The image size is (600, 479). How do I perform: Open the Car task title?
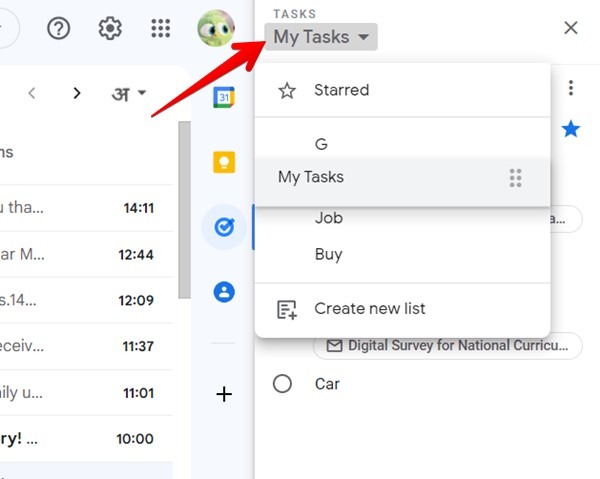(x=327, y=384)
